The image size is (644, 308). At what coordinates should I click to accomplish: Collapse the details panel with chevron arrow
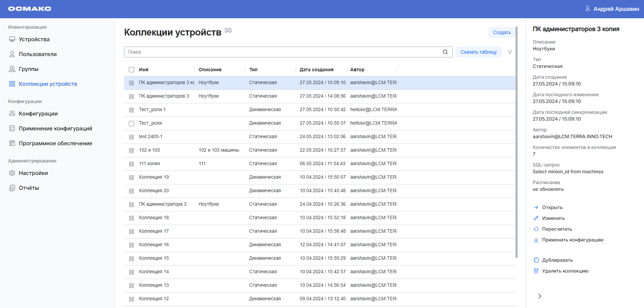tap(539, 296)
